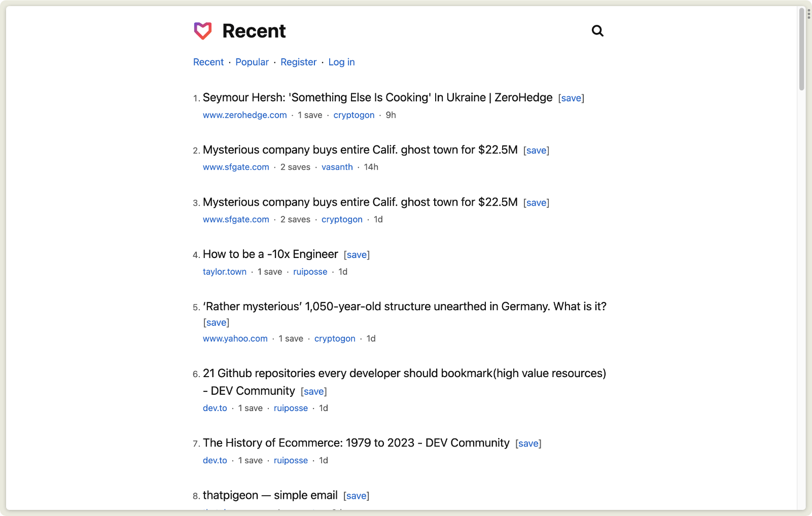This screenshot has height=516, width=812.
Task: Switch to the Popular page
Action: click(252, 62)
